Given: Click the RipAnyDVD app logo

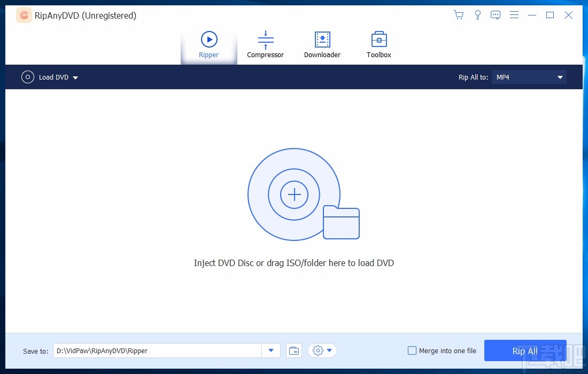Looking at the screenshot, I should point(24,15).
